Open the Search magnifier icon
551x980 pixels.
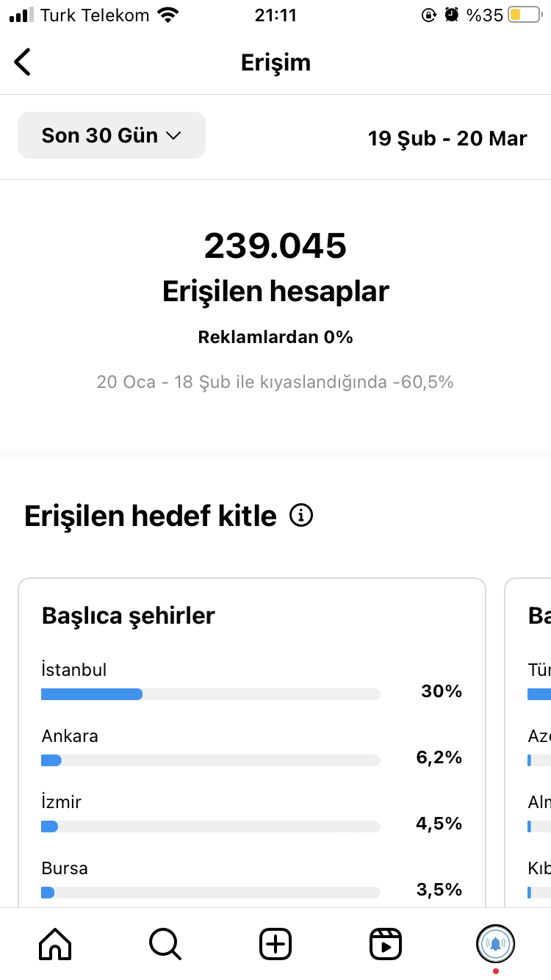[x=165, y=943]
